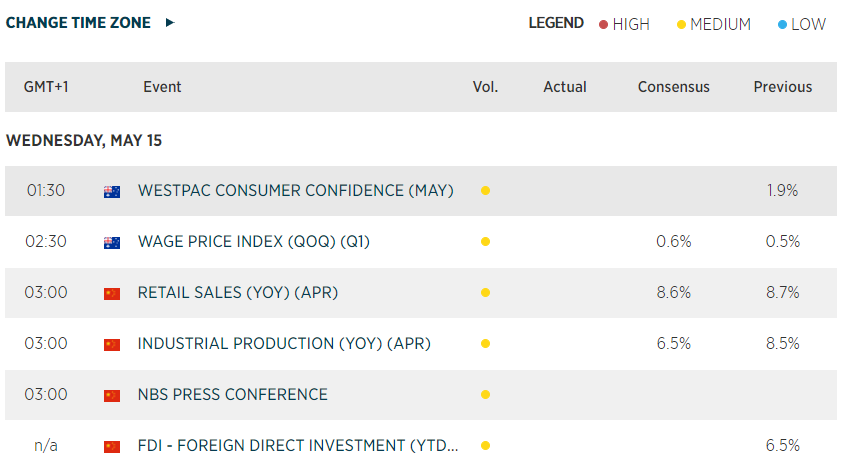Expand the Westpac Consumer Confidence event row
843x472 pixels.
click(295, 191)
